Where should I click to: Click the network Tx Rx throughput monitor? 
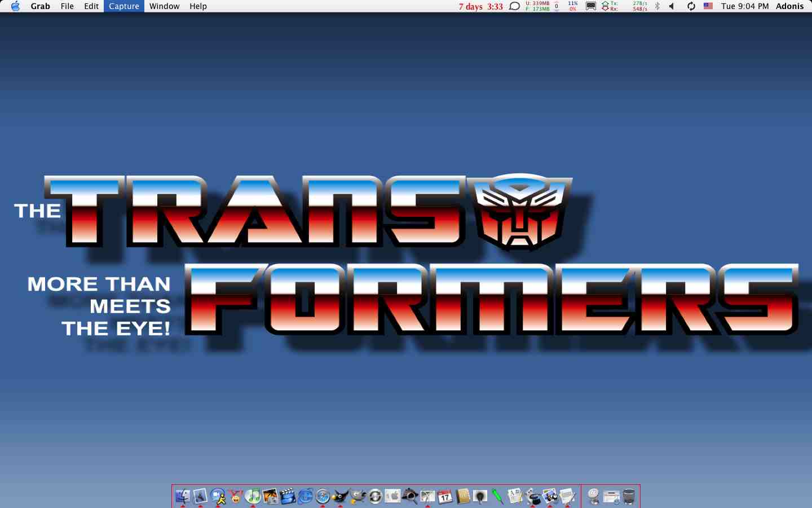[624, 6]
